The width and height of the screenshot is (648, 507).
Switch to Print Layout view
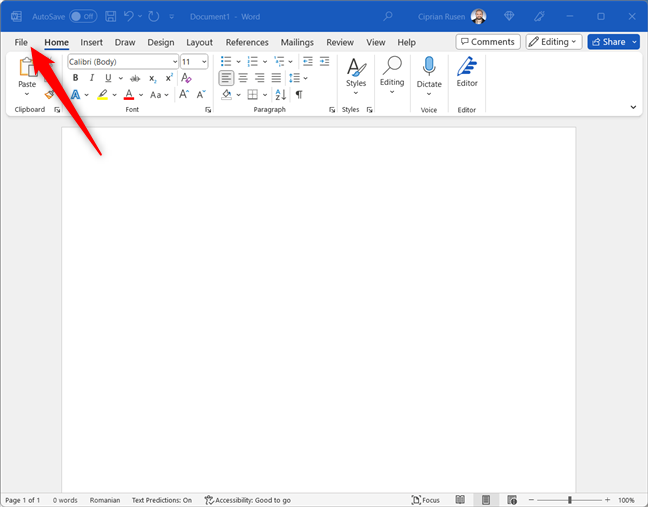point(486,500)
